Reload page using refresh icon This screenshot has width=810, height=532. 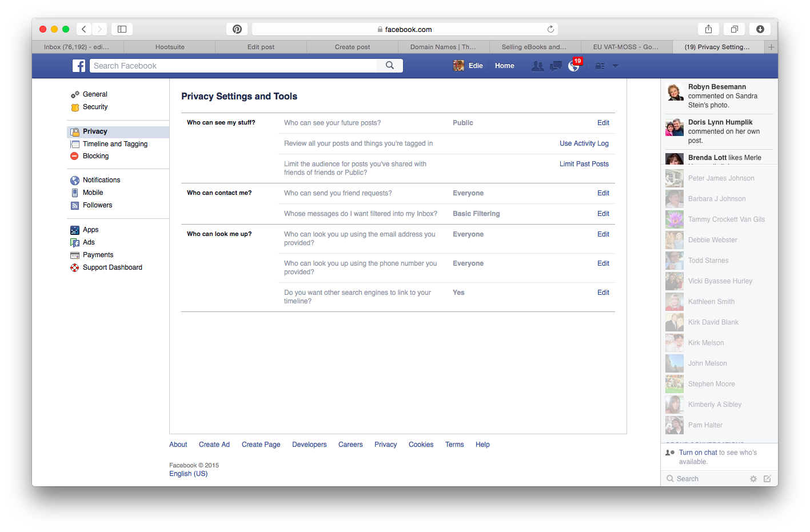click(550, 29)
